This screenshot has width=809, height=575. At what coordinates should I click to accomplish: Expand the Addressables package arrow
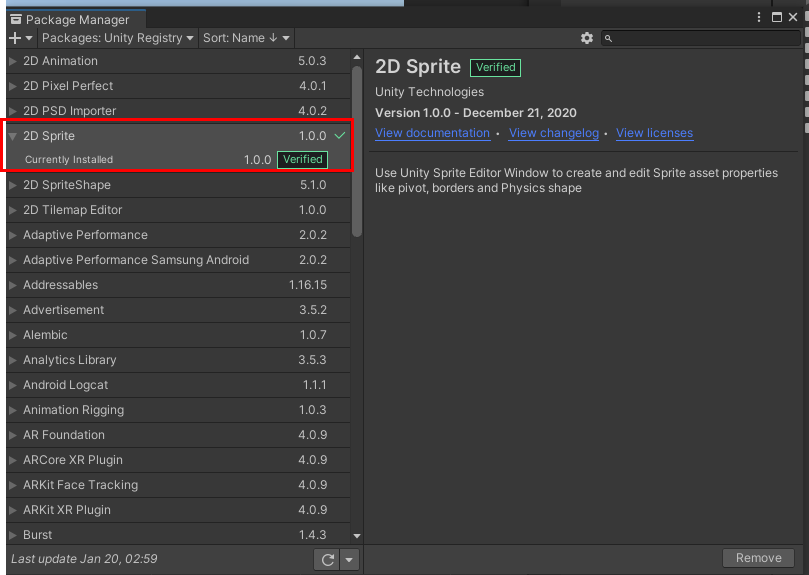[13, 285]
